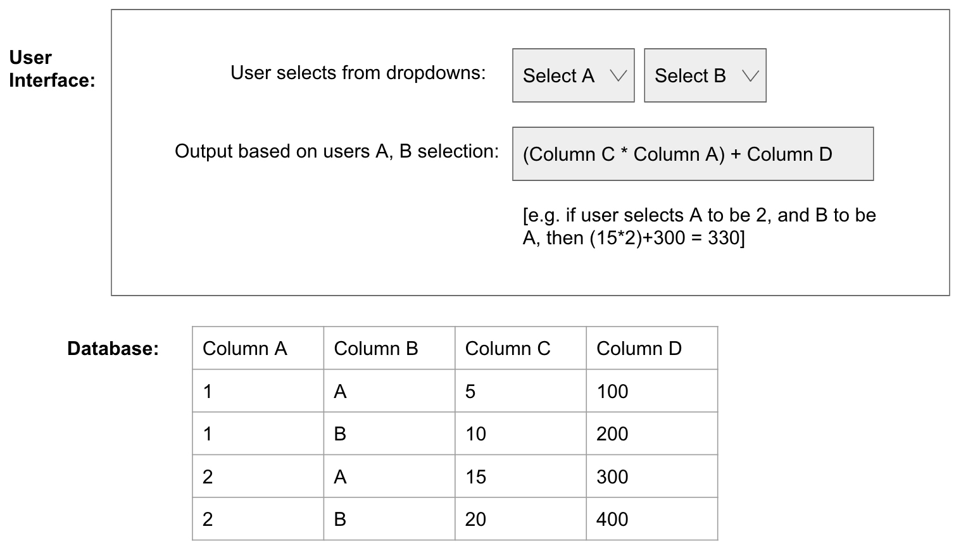The width and height of the screenshot is (980, 548).
Task: Select the cell containing value 400
Action: pos(651,519)
